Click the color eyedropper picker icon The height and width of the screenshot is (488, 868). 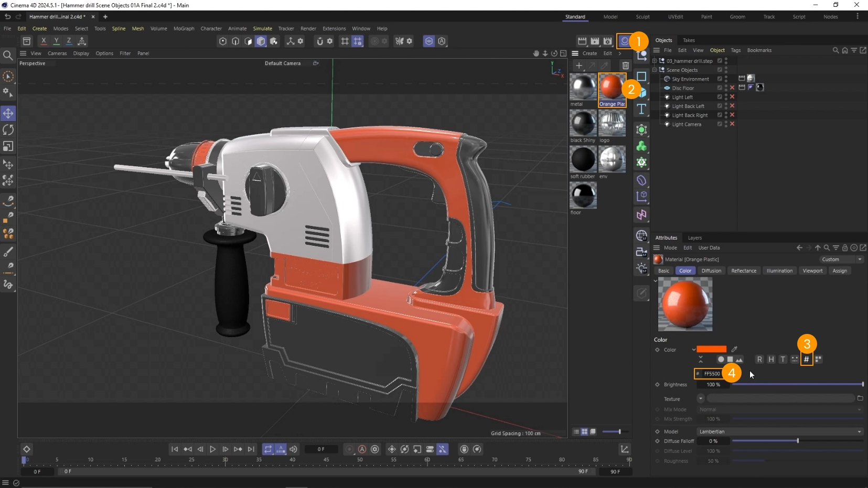(734, 349)
